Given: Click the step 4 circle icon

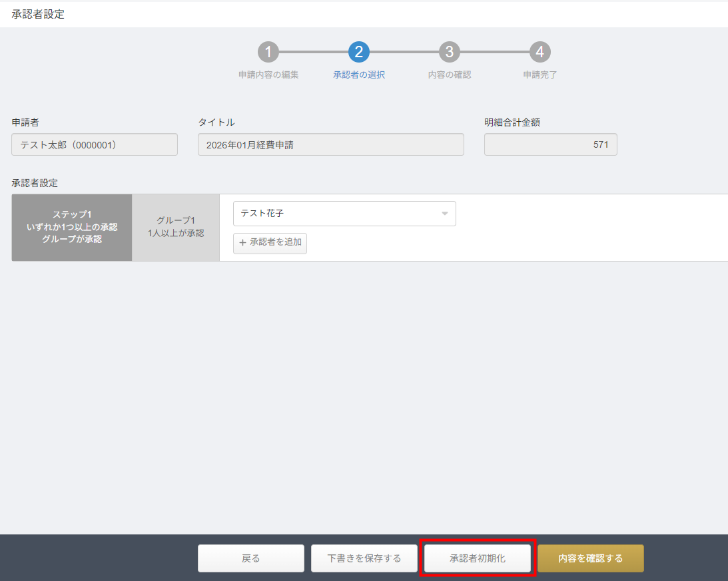Looking at the screenshot, I should coord(540,52).
